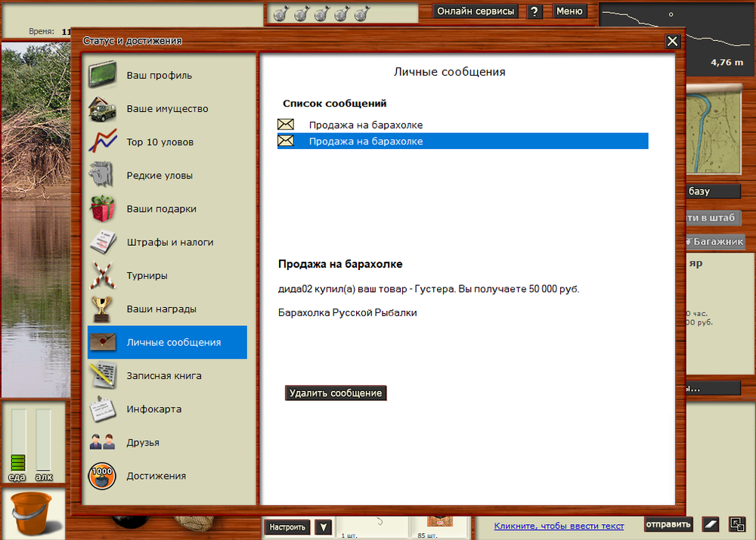Open the Меню menu button
The width and height of the screenshot is (756, 540).
pos(569,11)
